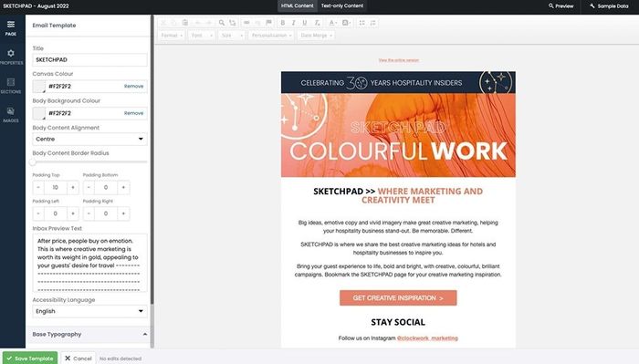This screenshot has height=364, width=639.
Task: Click the left panel scrollbar
Action: 152,160
